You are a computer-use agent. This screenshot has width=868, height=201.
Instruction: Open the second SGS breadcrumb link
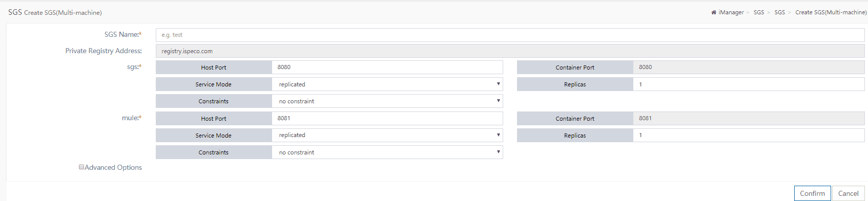779,12
